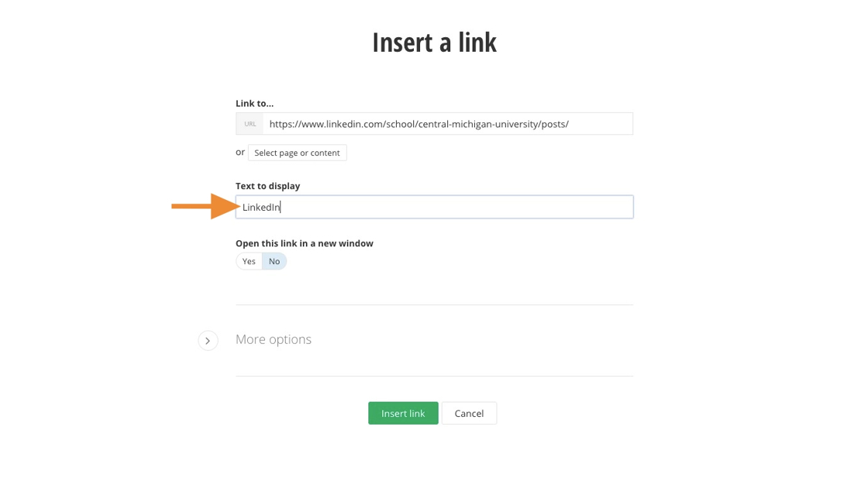The width and height of the screenshot is (868, 485).
Task: Click the linkedin.com address text
Action: (418, 124)
